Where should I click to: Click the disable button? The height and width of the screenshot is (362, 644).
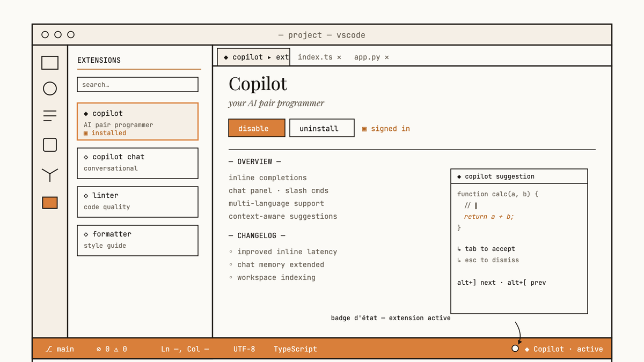(257, 128)
